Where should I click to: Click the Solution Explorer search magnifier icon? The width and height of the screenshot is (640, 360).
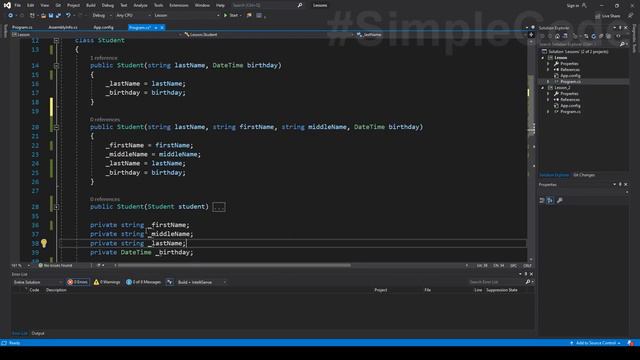tap(622, 44)
